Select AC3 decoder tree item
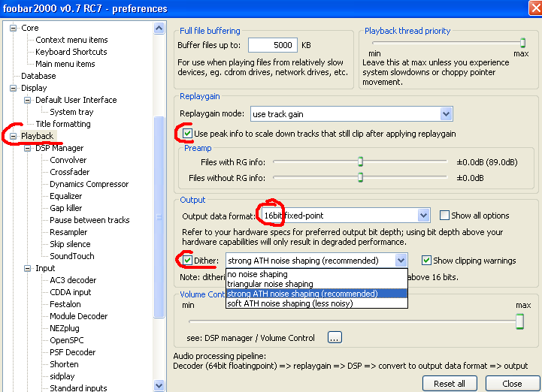 coord(73,280)
